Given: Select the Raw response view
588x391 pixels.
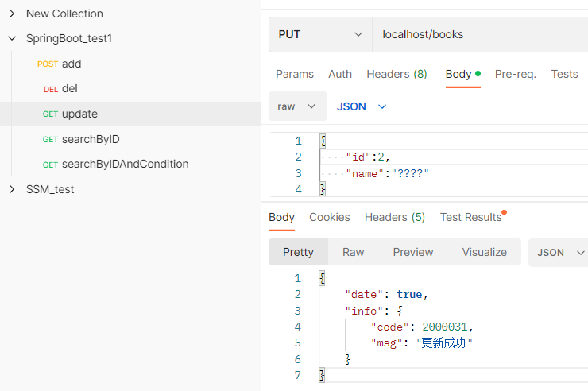Looking at the screenshot, I should click(x=353, y=252).
